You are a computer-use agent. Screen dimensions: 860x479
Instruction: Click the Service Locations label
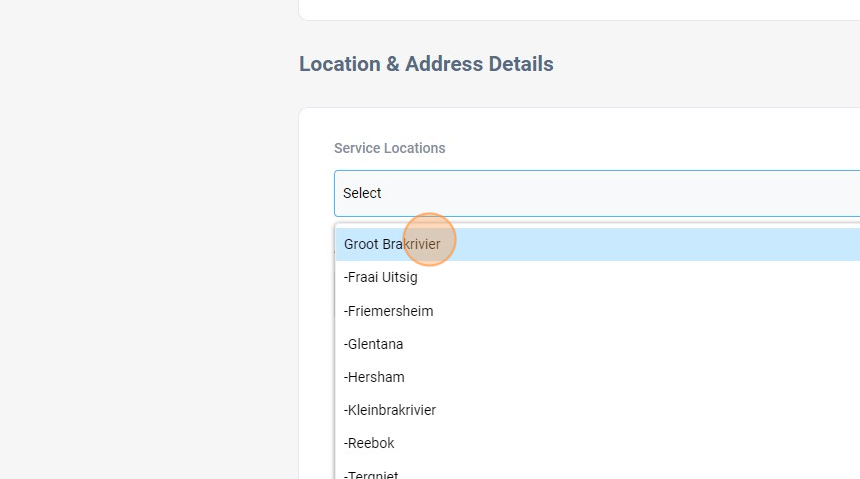[390, 148]
